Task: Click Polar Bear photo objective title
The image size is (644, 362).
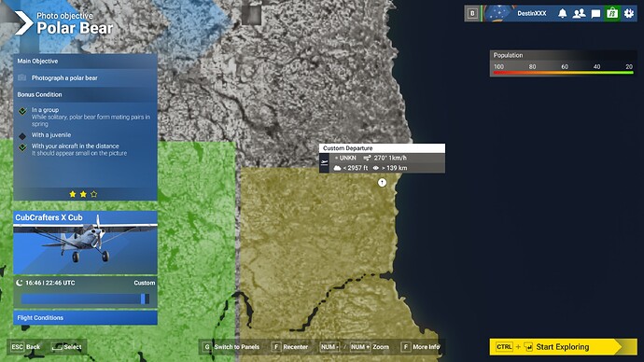Action: 75,28
